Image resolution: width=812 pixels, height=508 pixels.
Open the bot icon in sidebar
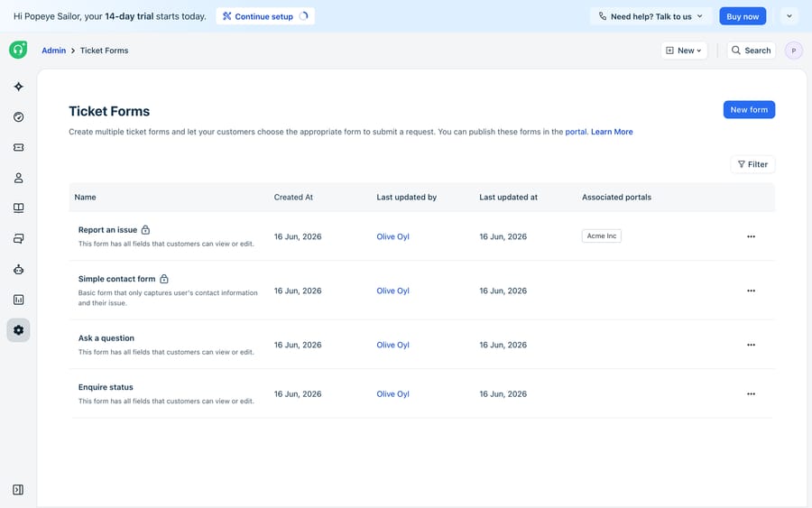pyautogui.click(x=19, y=269)
